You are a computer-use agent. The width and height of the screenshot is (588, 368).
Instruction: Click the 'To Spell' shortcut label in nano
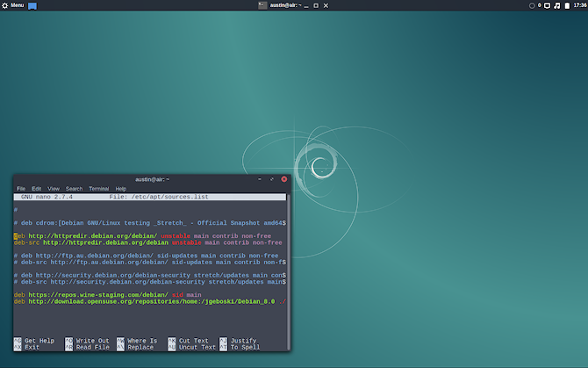pyautogui.click(x=245, y=348)
